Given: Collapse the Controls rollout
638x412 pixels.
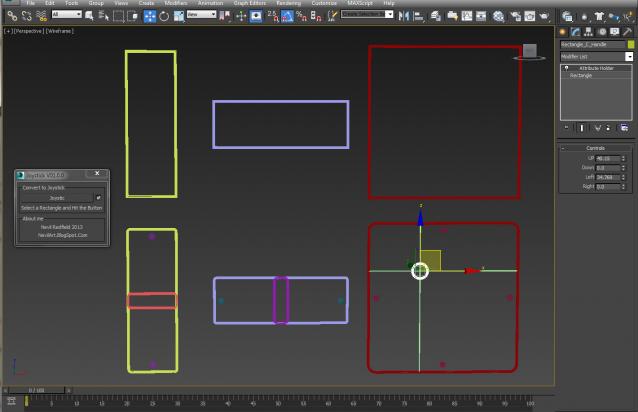Looking at the screenshot, I should (x=595, y=148).
